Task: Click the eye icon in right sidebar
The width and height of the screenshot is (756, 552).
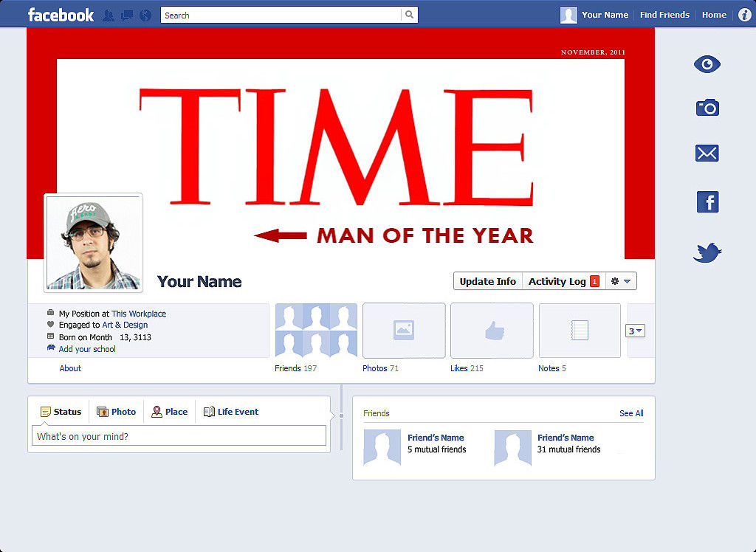Action: [707, 65]
